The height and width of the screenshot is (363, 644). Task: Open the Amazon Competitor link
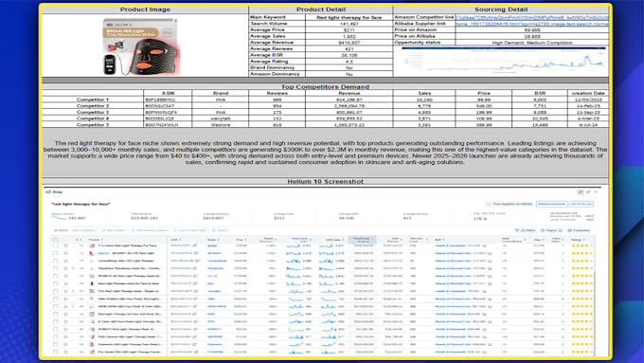pos(532,17)
